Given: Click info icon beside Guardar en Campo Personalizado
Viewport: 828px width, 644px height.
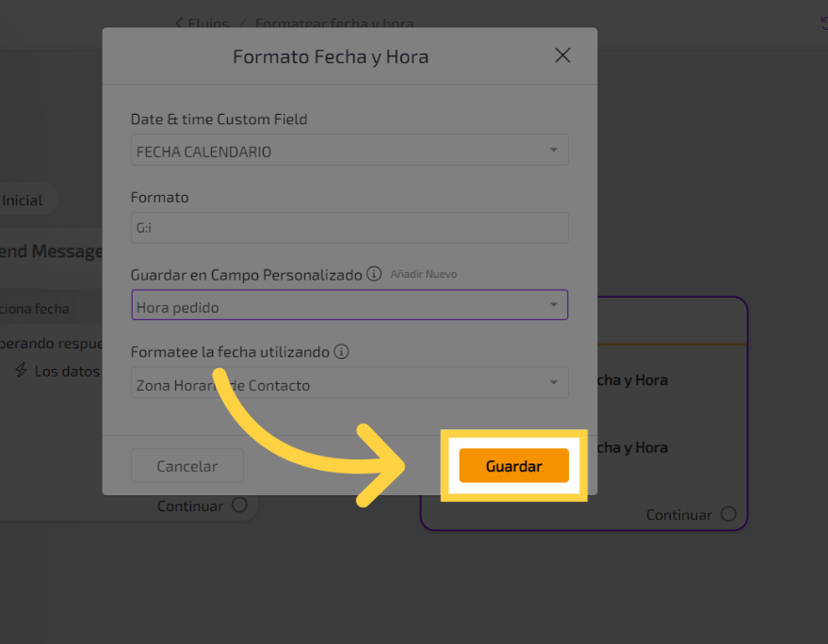Looking at the screenshot, I should click(374, 274).
